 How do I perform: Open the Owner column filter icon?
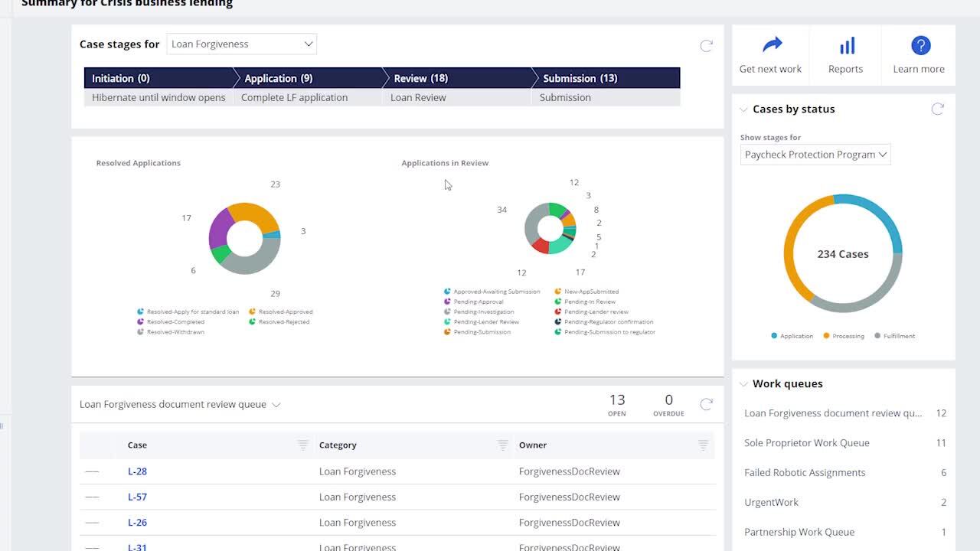703,445
